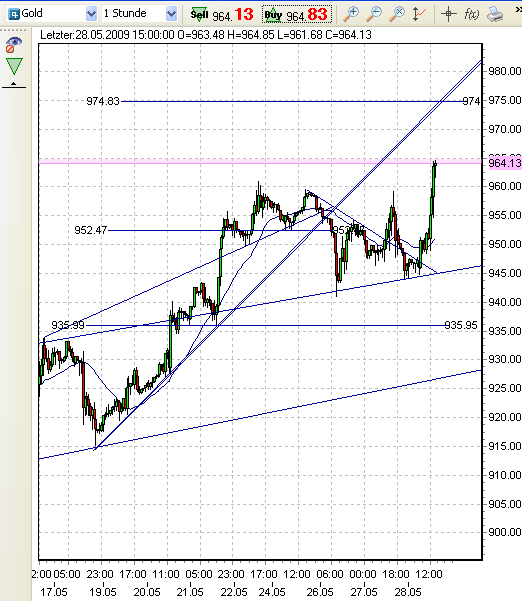Activate the crosshair cursor tool

pyautogui.click(x=448, y=14)
